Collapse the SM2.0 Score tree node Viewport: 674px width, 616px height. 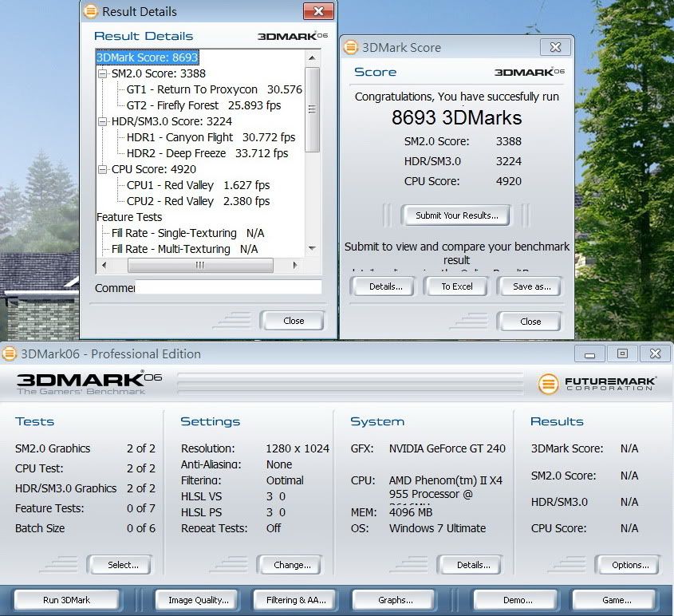pos(102,73)
